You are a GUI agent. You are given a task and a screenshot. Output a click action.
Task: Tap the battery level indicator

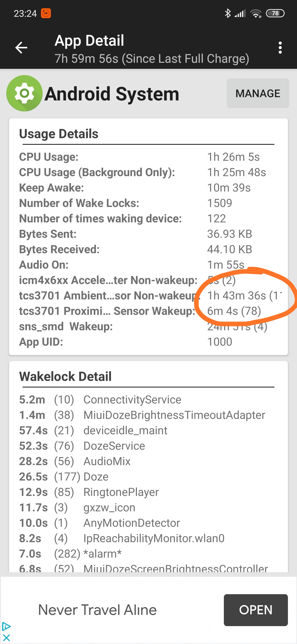tap(275, 13)
